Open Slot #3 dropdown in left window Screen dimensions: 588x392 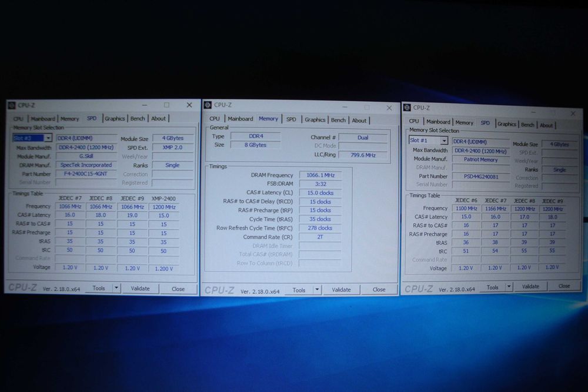(48, 138)
